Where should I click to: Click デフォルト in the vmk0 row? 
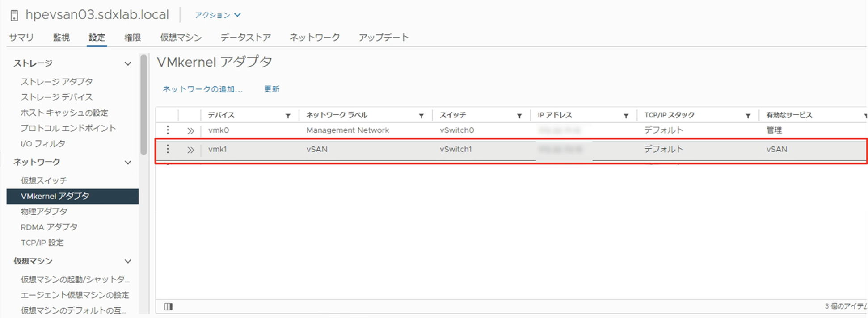(x=663, y=130)
